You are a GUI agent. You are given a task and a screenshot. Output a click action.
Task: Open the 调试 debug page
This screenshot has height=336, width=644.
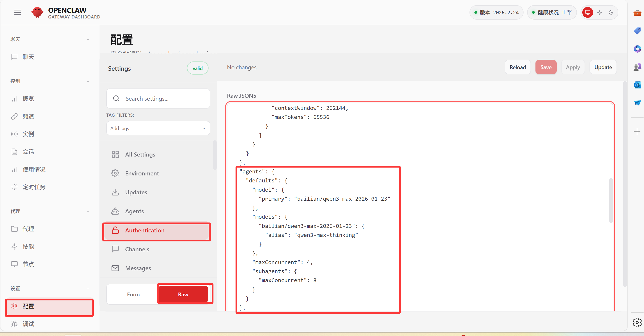click(x=28, y=324)
